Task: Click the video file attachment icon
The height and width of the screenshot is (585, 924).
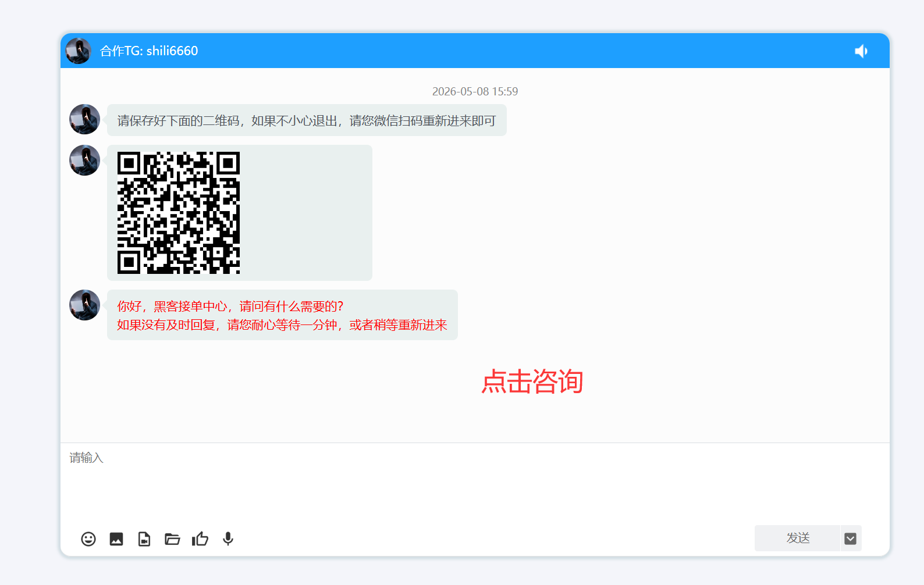Action: pyautogui.click(x=144, y=539)
